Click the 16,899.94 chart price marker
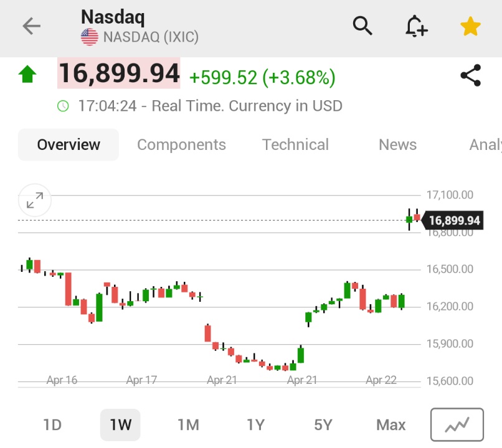The width and height of the screenshot is (502, 448). click(453, 220)
